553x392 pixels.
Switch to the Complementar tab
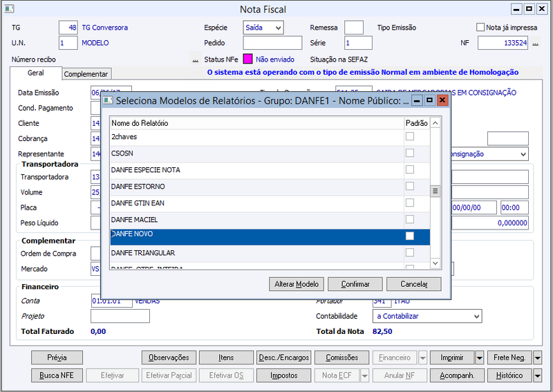[86, 74]
